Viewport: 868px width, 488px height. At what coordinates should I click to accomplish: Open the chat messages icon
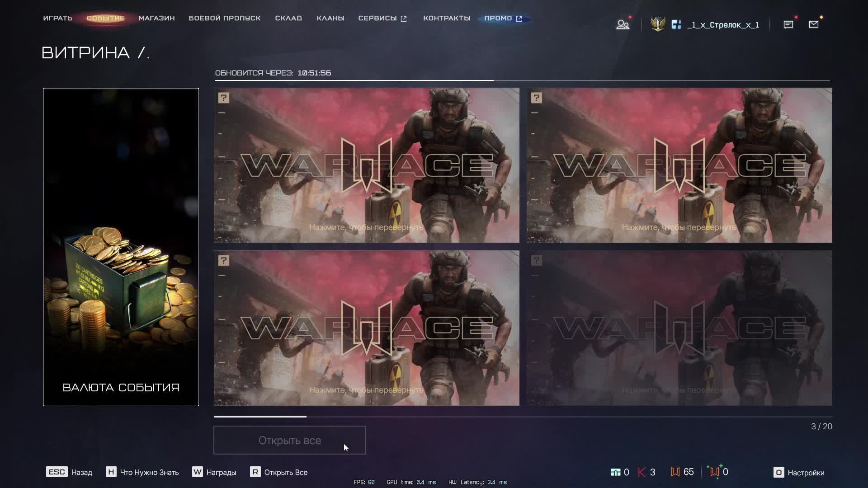pos(788,24)
